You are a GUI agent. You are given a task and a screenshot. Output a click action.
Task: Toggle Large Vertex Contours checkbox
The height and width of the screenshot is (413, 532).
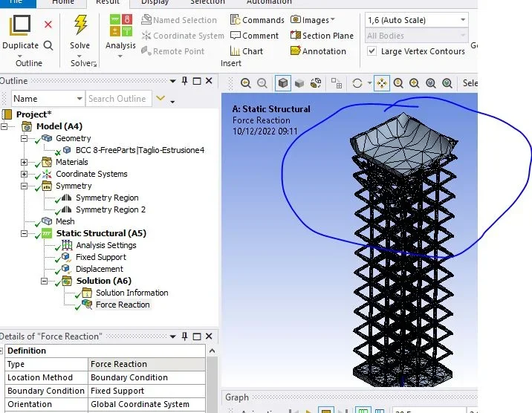[x=372, y=51]
